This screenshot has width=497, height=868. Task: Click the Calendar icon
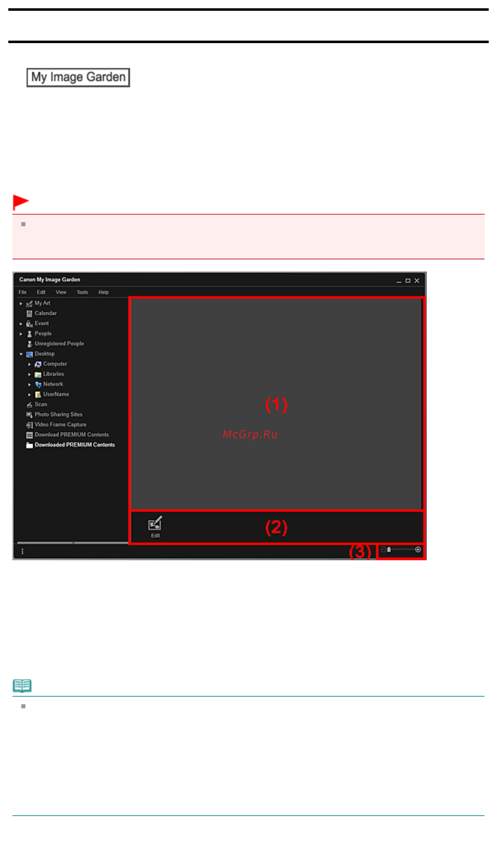(29, 314)
